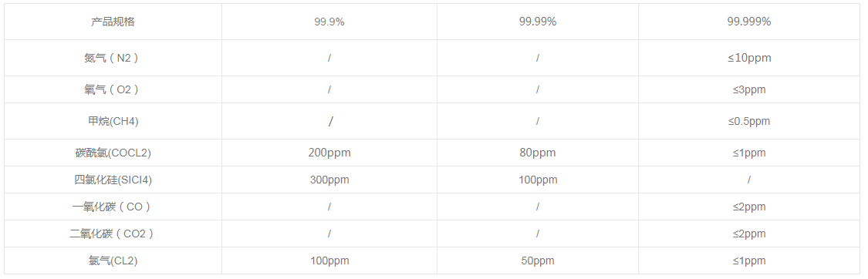Click the 碳酰氯(COCL2) row label

[x=113, y=153]
